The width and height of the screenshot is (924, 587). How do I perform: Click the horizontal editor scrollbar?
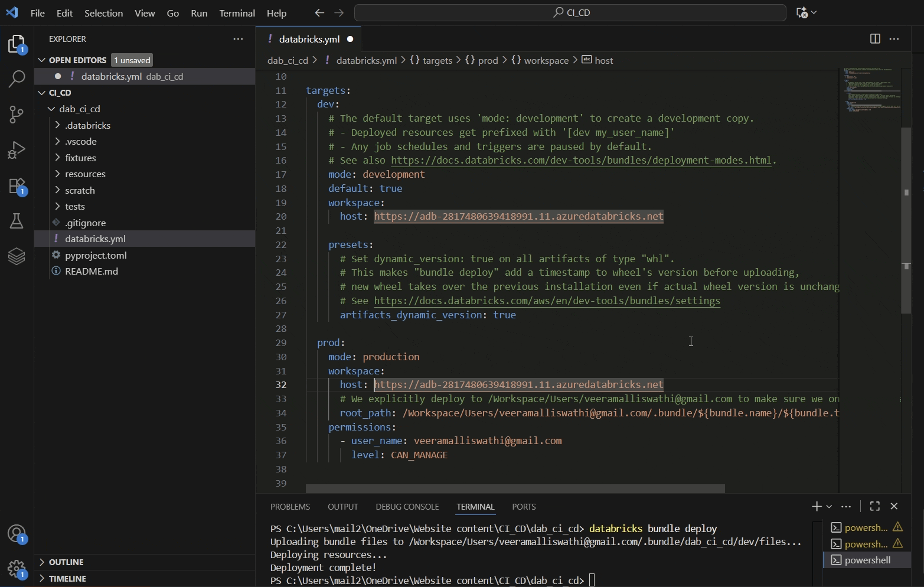pos(515,489)
